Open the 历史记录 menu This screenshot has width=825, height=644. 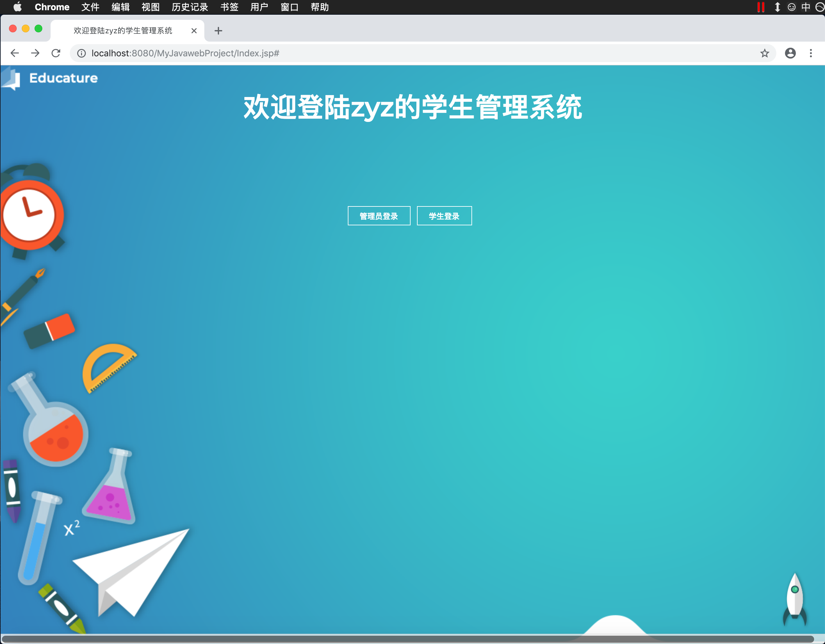pyautogui.click(x=190, y=7)
